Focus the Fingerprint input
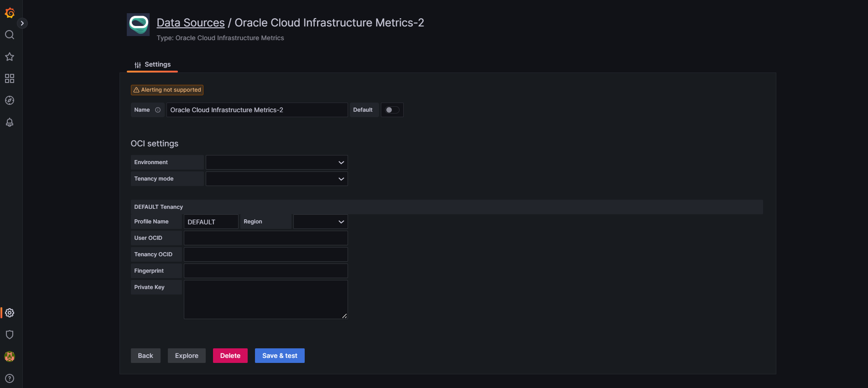The width and height of the screenshot is (868, 388). click(266, 271)
